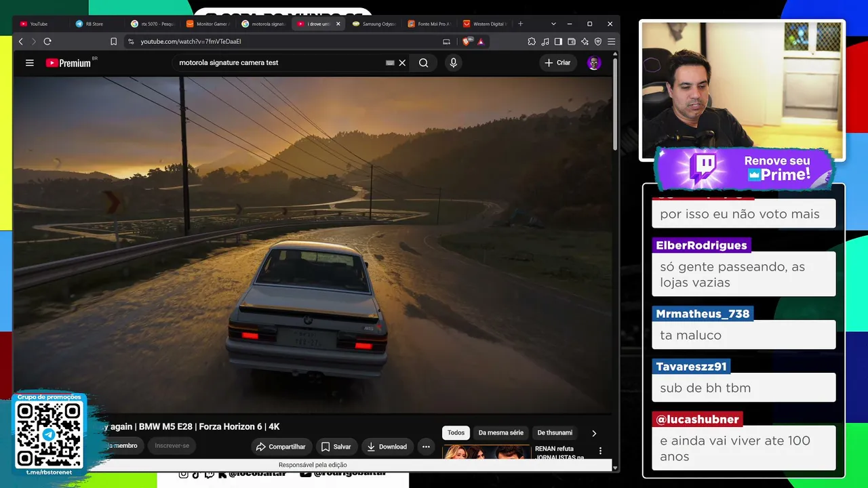Switch to the Samsung Odyssey tab
The image size is (868, 488).
point(374,24)
